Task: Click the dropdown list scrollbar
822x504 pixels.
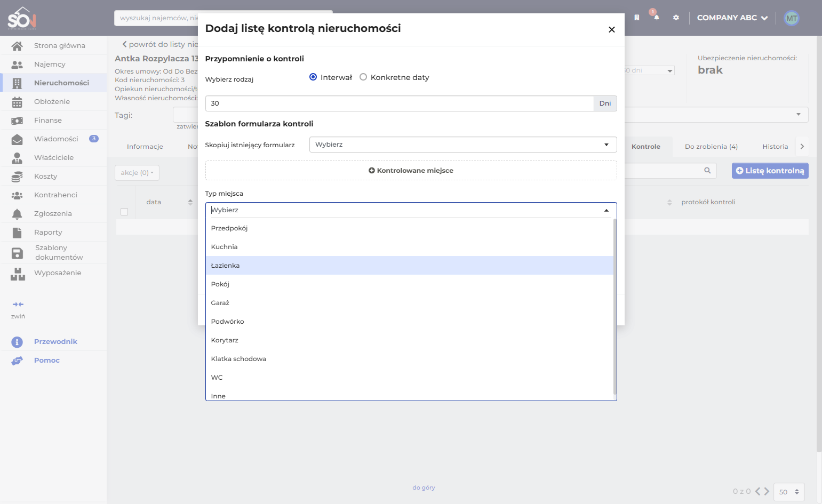Action: coord(615,307)
